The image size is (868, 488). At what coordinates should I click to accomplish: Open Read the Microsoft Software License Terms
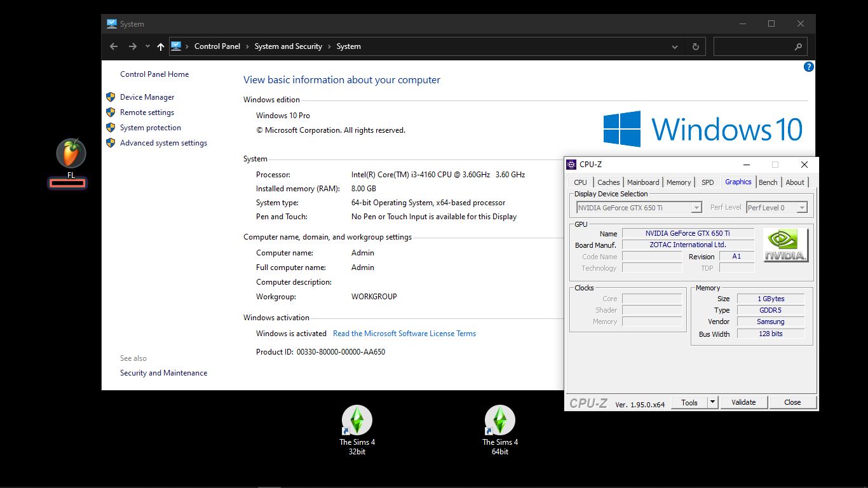[x=404, y=334]
